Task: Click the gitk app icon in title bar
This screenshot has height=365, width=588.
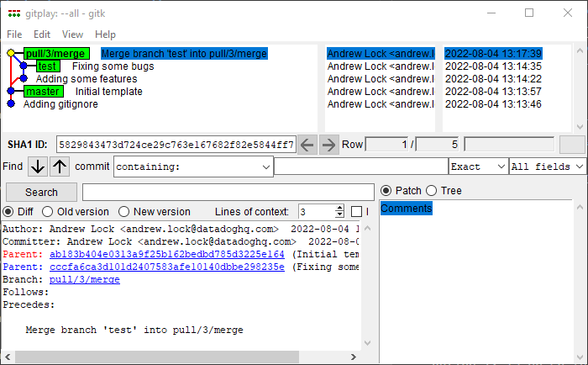Action: pos(14,14)
